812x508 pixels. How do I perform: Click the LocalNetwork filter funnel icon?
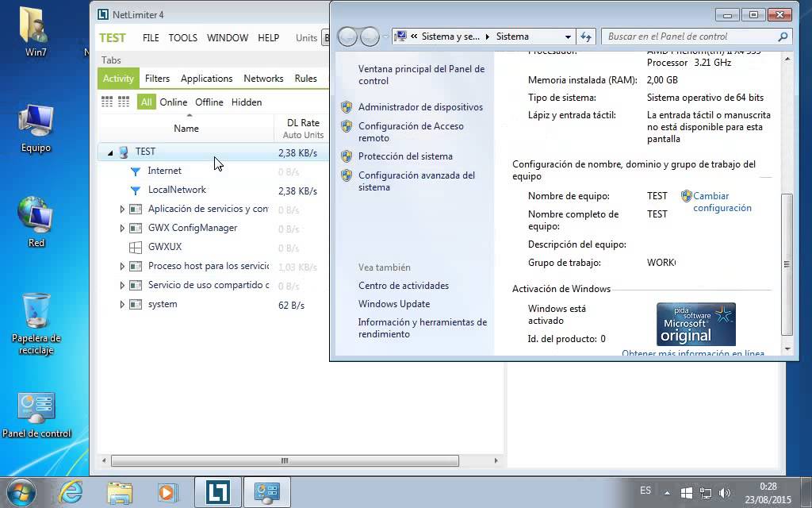click(x=136, y=190)
